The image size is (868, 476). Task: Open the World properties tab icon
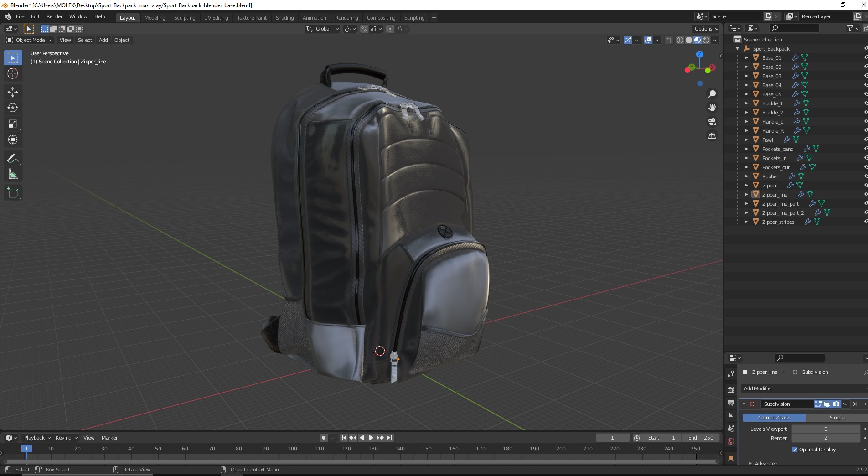coord(731,441)
